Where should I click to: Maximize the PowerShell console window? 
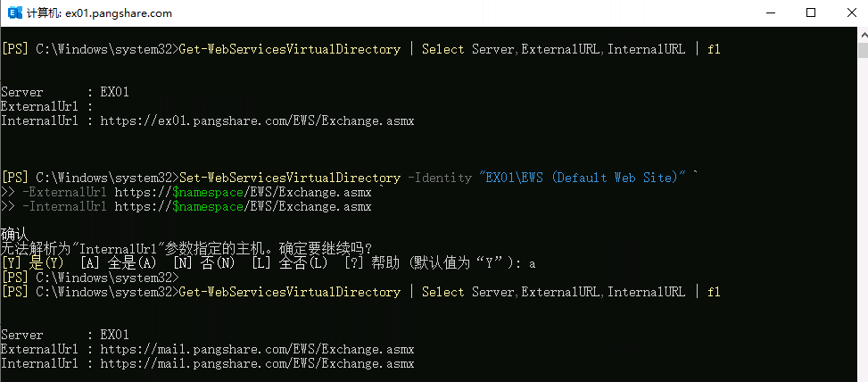coord(810,13)
